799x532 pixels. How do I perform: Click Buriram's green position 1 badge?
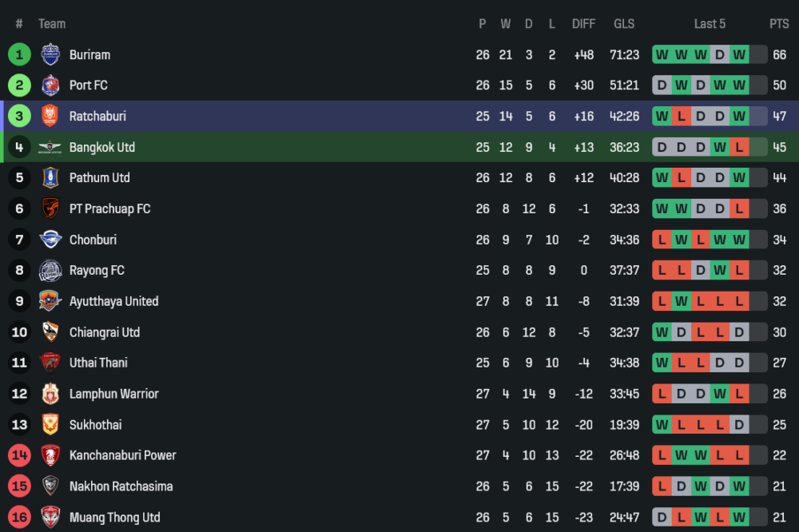point(19,54)
